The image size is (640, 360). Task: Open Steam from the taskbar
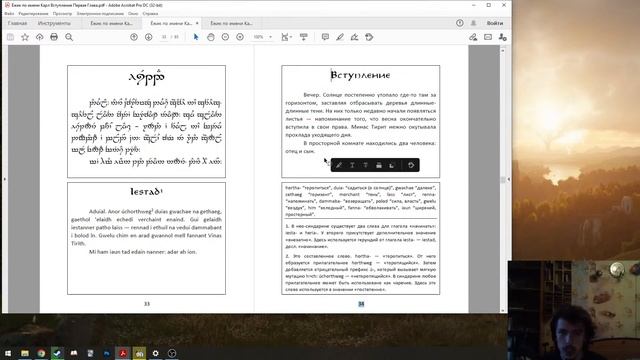pyautogui.click(x=57, y=353)
